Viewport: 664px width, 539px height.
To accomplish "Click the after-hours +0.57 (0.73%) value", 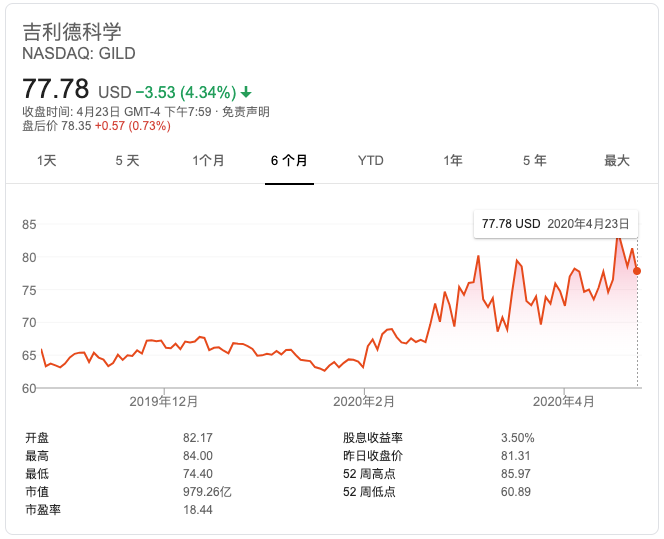I will click(x=133, y=126).
